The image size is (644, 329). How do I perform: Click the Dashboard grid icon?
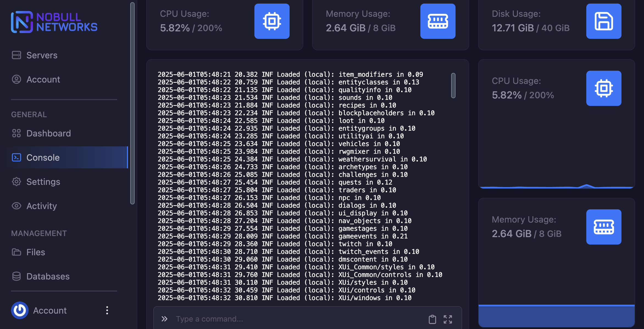(16, 133)
